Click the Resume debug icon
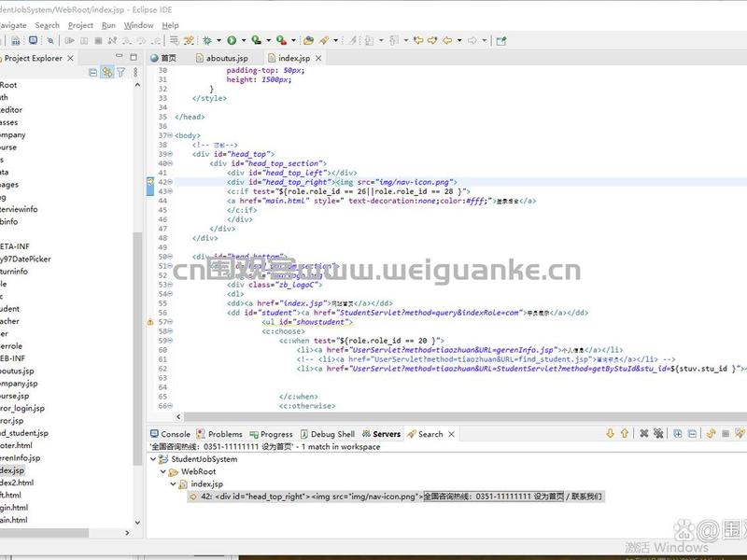This screenshot has height=560, width=747. pyautogui.click(x=69, y=40)
